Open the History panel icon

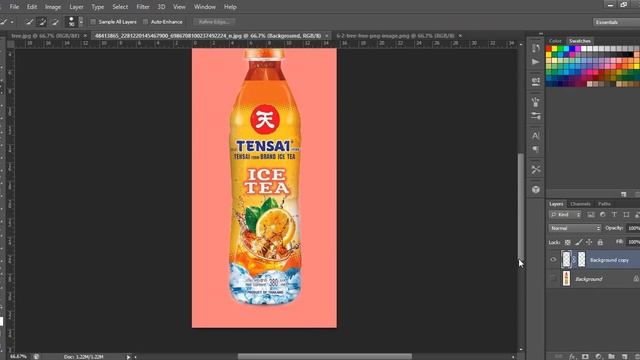tap(536, 48)
